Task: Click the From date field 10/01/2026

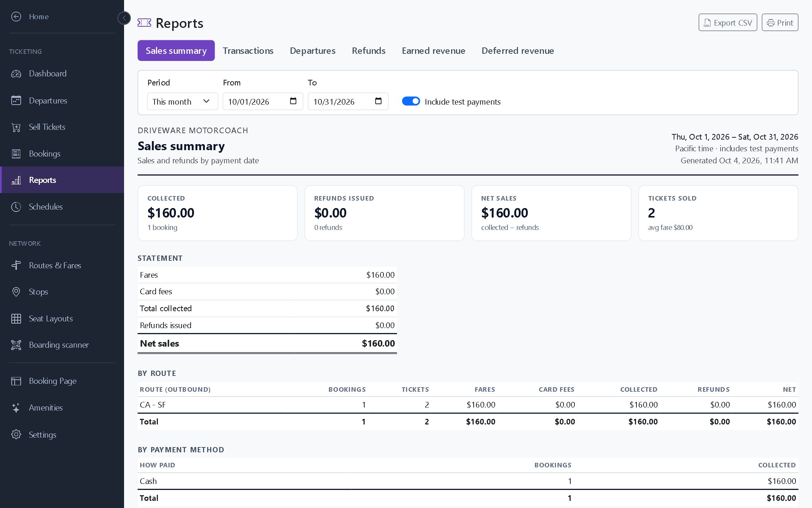Action: (263, 102)
